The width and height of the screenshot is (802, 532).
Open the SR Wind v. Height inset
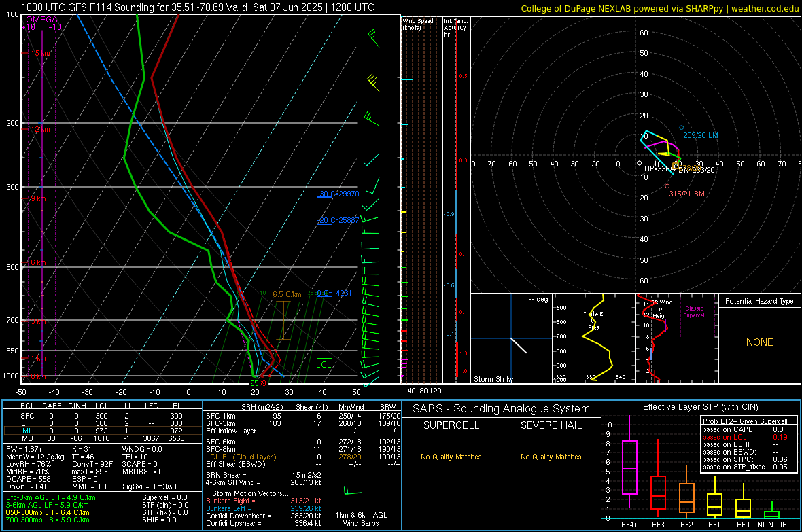677,338
